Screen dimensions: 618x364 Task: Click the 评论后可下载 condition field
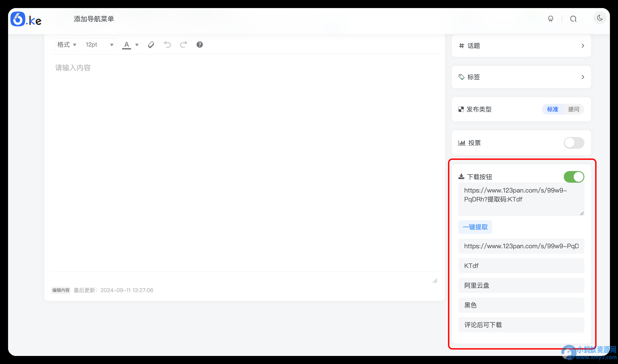coord(521,325)
